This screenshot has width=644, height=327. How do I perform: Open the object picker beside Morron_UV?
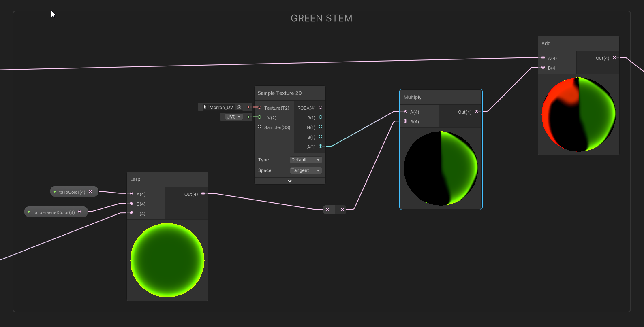click(239, 107)
